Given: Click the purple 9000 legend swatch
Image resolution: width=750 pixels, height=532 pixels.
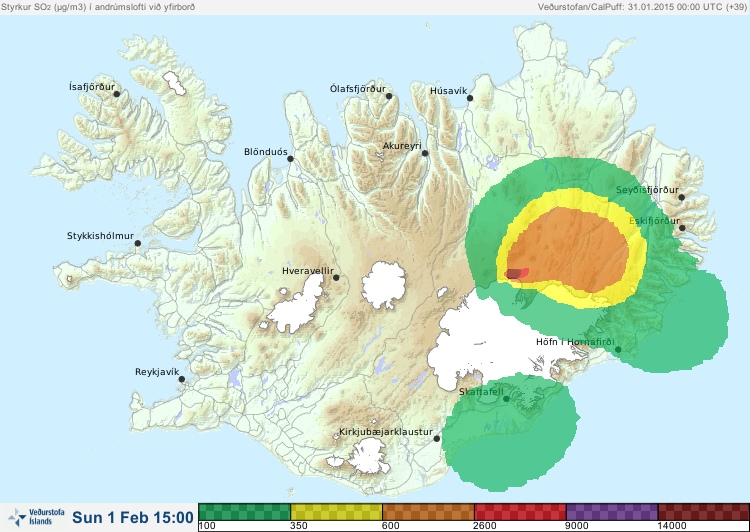Looking at the screenshot, I should coord(612,512).
